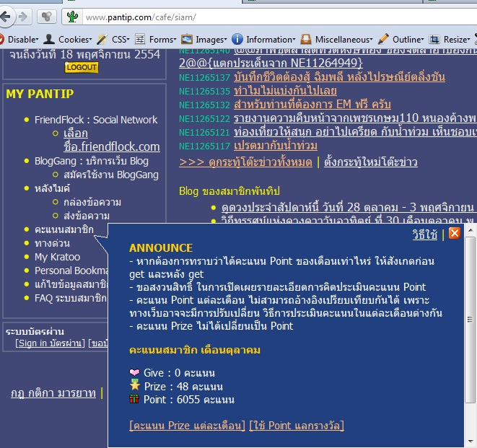Click Sign in บัตรผ่าน link
This screenshot has width=477, height=448.
51,343
